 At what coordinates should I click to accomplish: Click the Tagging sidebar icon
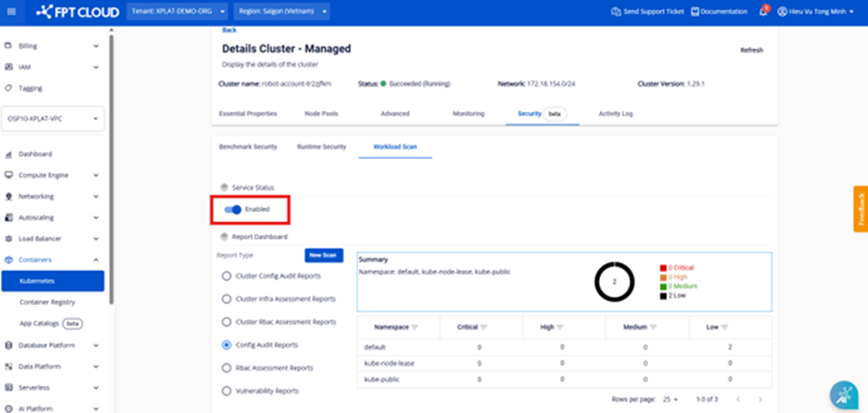point(9,89)
